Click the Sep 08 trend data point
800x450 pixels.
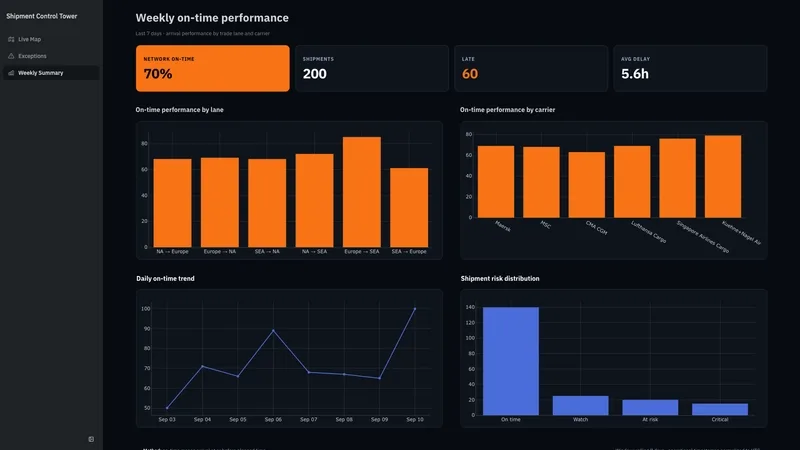pyautogui.click(x=344, y=374)
